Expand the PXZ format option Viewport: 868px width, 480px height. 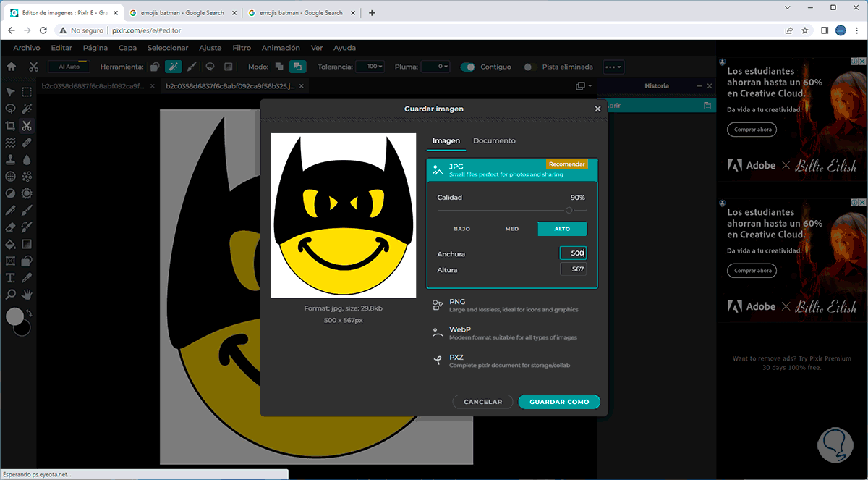point(512,361)
